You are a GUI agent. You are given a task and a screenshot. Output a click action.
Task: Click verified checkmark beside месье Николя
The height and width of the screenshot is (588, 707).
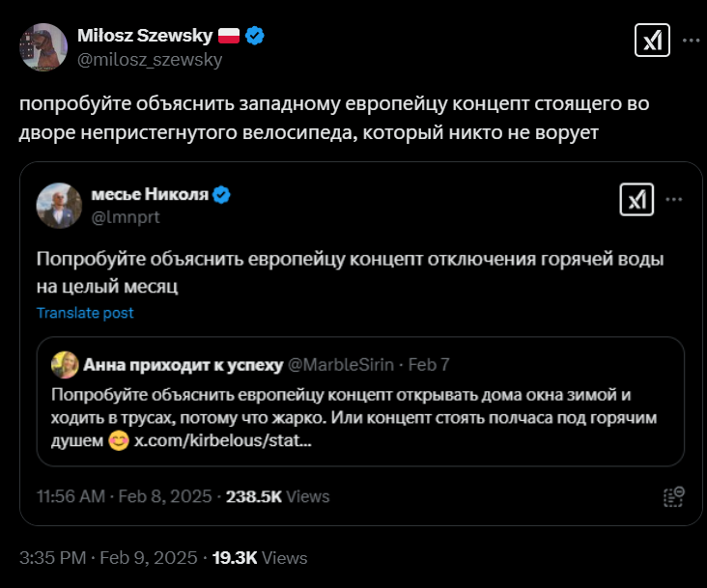221,195
